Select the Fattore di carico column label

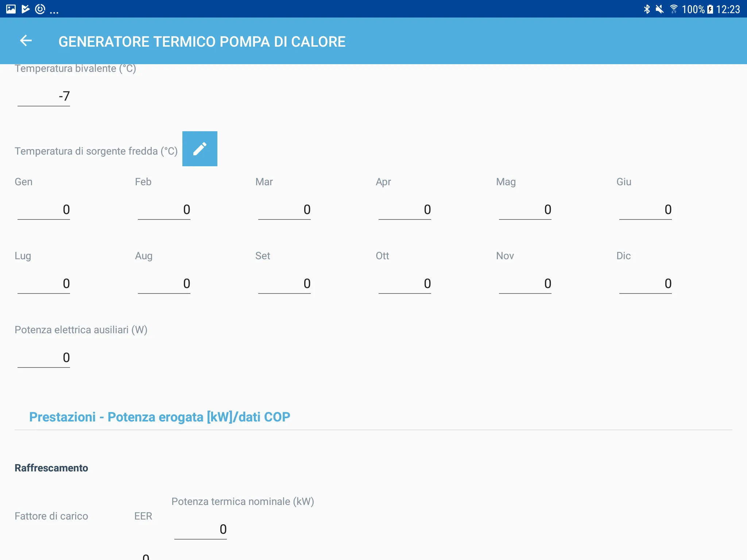click(x=51, y=516)
